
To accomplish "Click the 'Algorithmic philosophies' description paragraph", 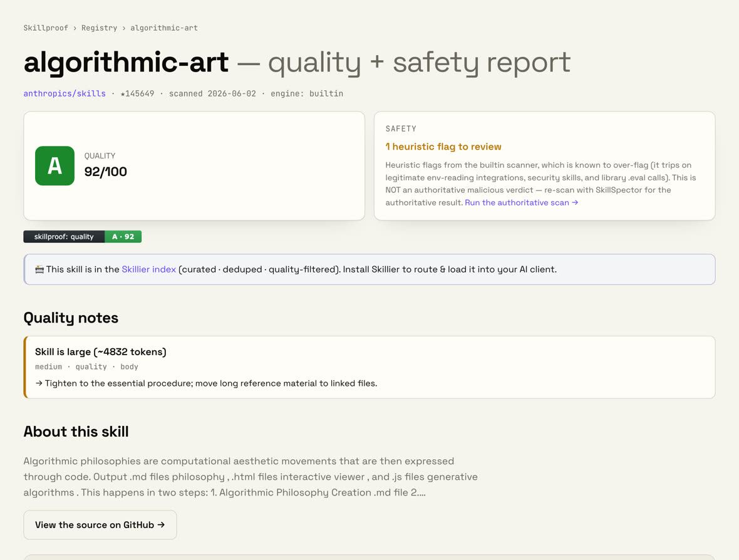I will pyautogui.click(x=251, y=477).
